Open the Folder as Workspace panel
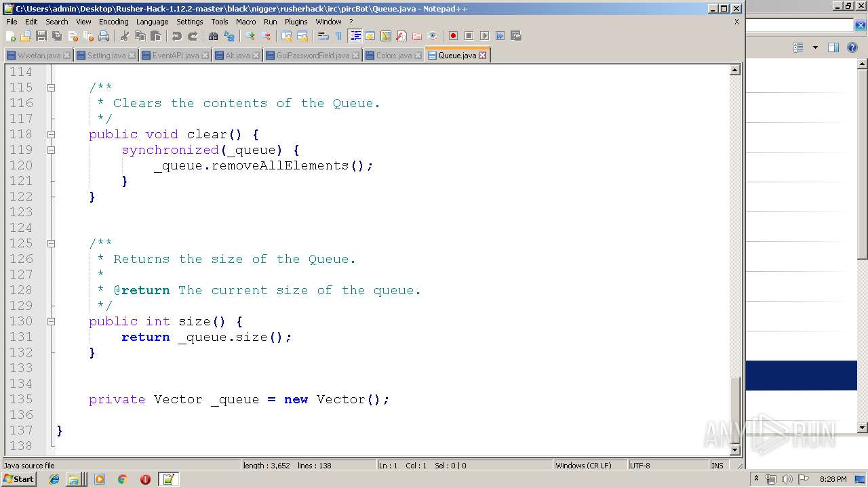 point(417,36)
